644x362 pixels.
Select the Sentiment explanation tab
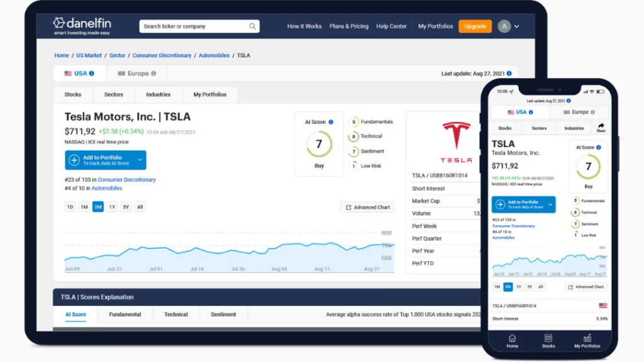pos(223,314)
